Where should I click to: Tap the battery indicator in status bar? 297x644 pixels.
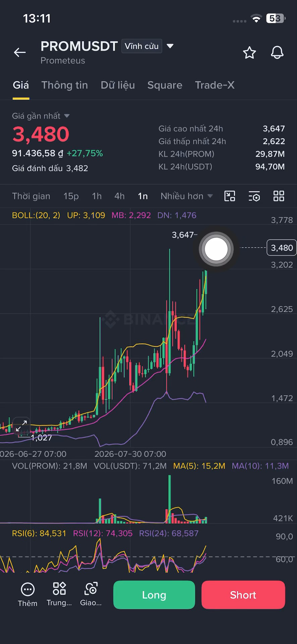(276, 18)
